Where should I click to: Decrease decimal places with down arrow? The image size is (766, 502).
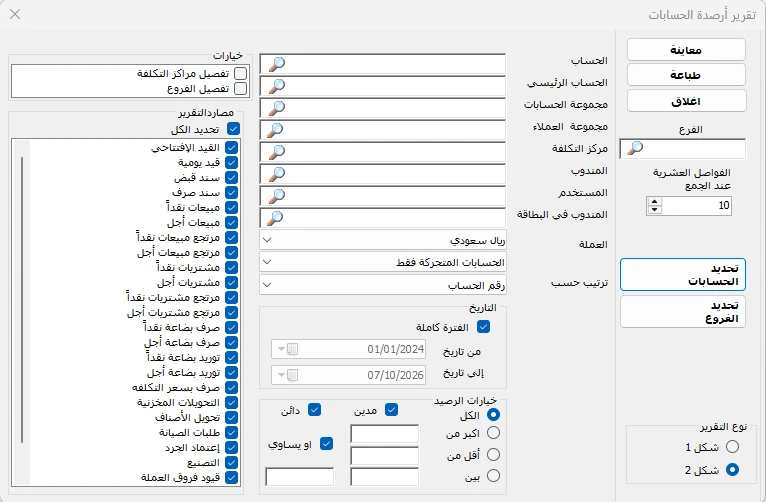coord(655,209)
